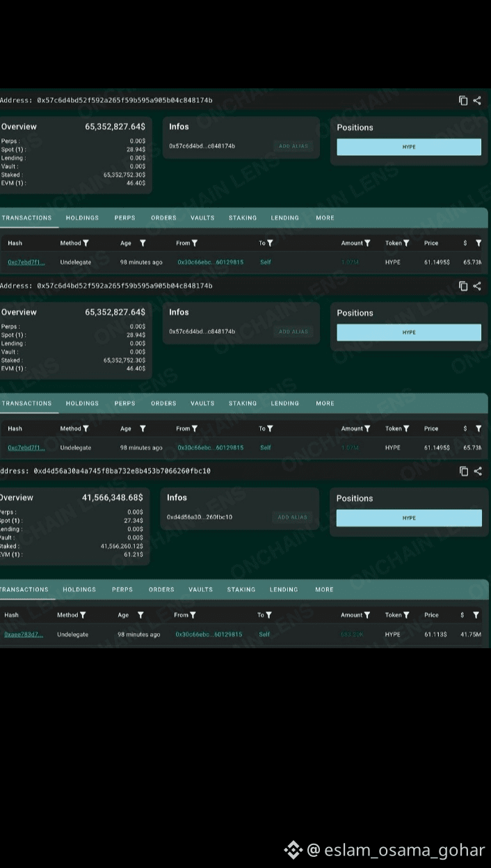The height and width of the screenshot is (868, 491).
Task: Copy address in the topmost 0x57c6d4 panel
Action: [x=463, y=100]
